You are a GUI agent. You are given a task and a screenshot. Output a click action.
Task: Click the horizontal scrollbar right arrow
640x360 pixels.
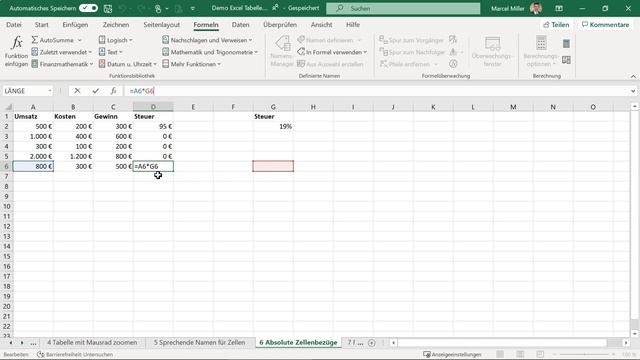(626, 343)
